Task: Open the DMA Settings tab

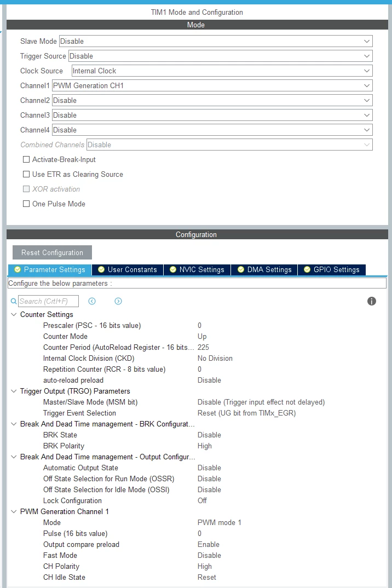Action: coord(264,269)
